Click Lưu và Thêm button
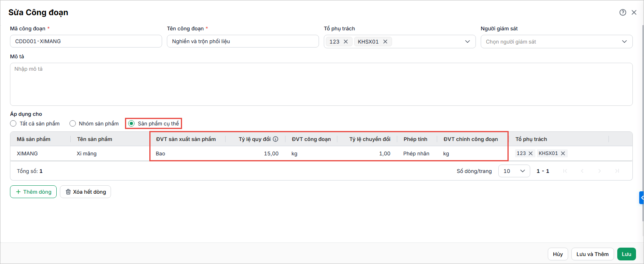Viewport: 644px width, 264px height. click(592, 254)
